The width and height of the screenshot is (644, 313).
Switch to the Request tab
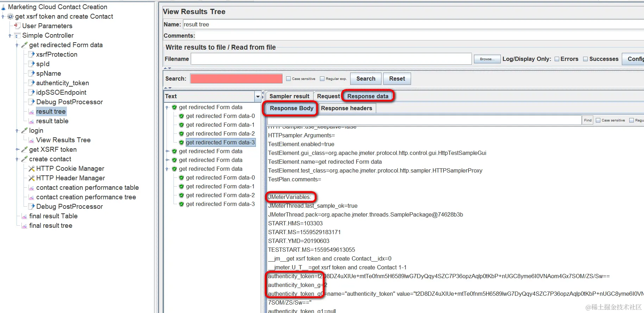pyautogui.click(x=328, y=96)
